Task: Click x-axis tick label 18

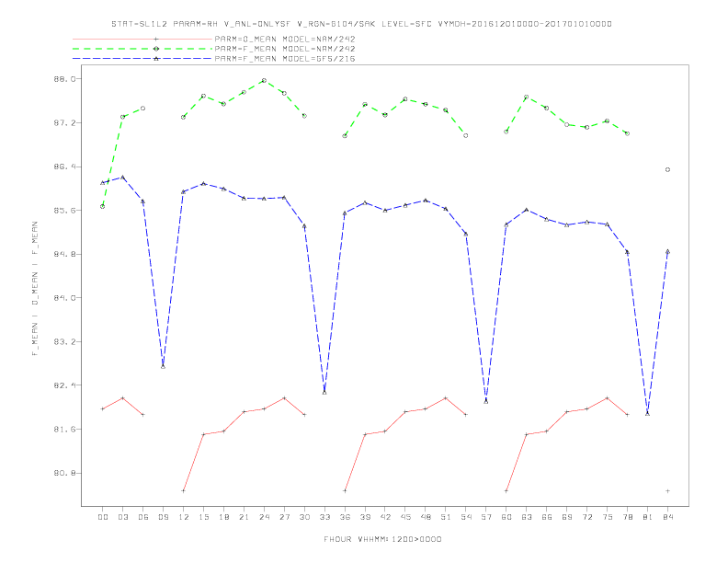Action: 223,517
